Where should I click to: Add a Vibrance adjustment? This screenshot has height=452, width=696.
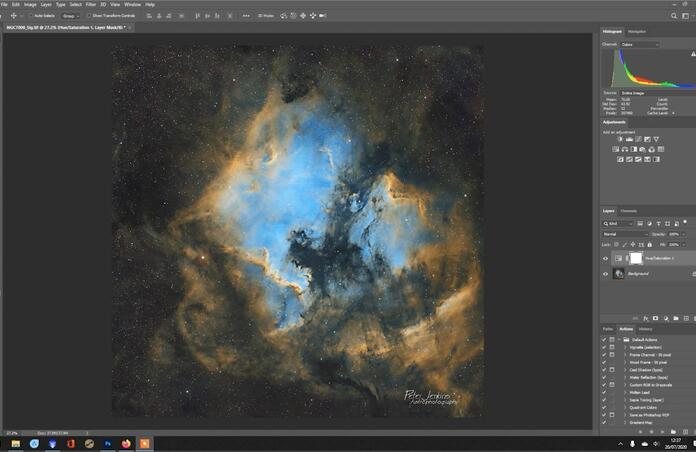(x=656, y=139)
